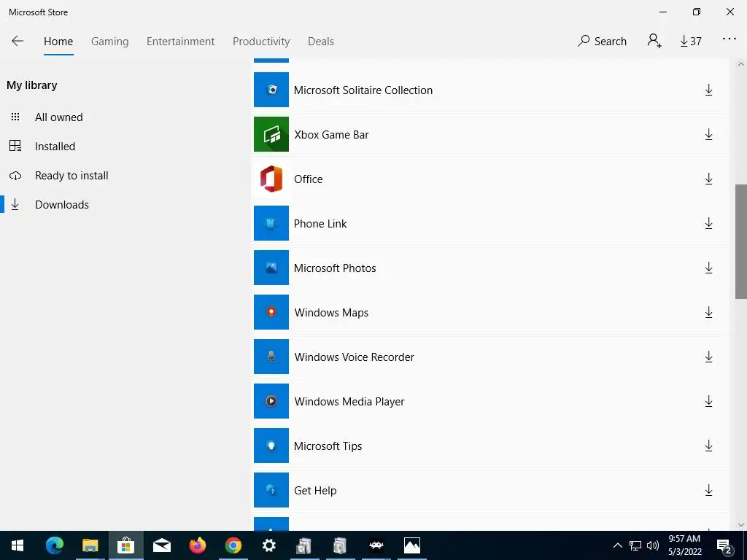The image size is (747, 560).
Task: Click download arrow for Phone Link
Action: click(x=708, y=223)
